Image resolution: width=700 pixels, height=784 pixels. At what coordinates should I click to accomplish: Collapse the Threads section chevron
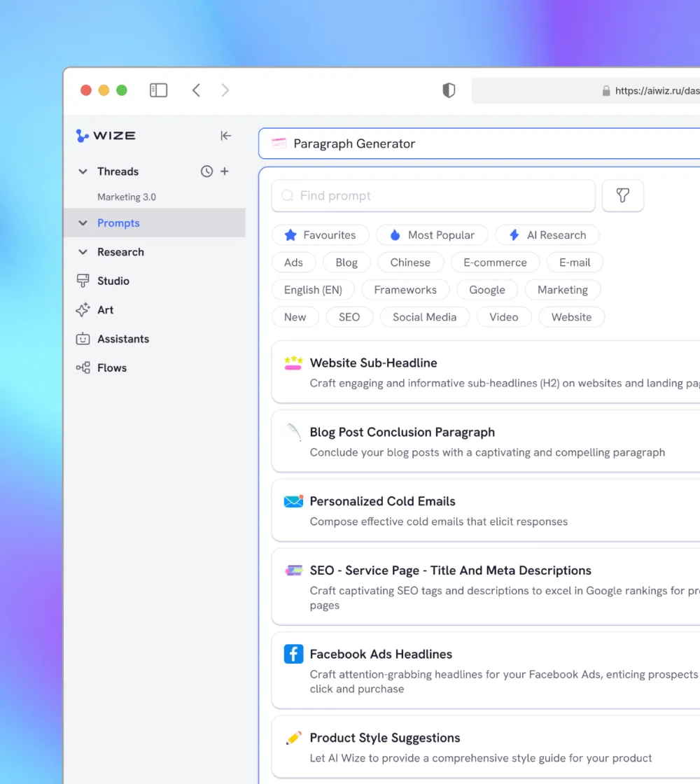[83, 171]
